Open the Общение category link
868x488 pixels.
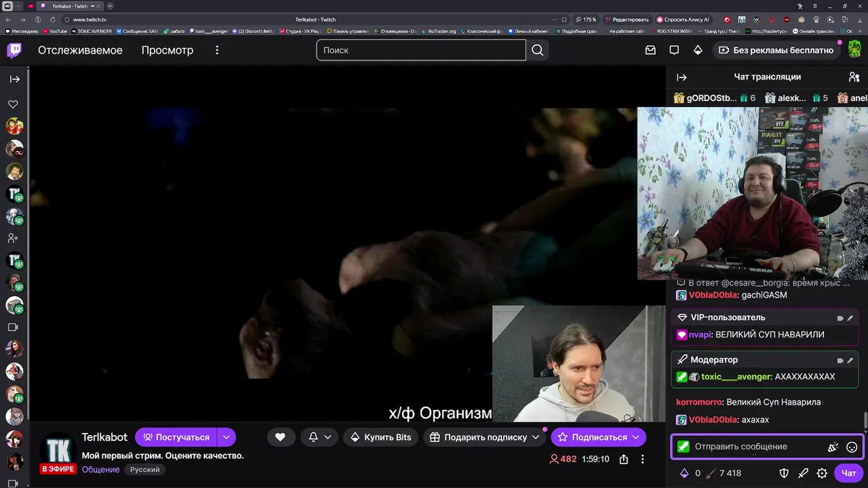[x=100, y=470]
